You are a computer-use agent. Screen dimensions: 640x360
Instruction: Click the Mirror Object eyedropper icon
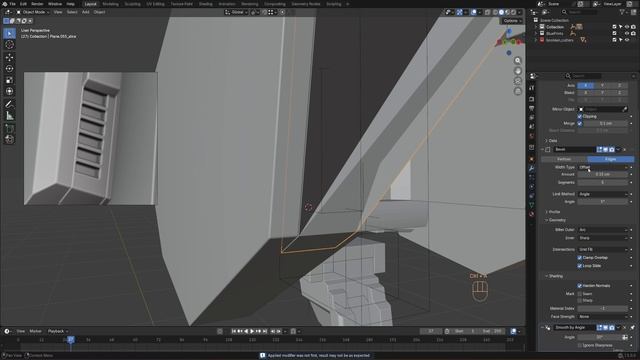(624, 109)
